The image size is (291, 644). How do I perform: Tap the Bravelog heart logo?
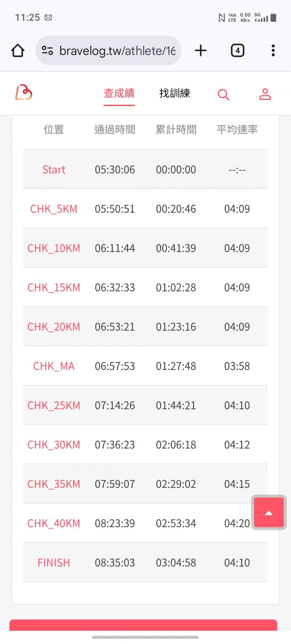[x=24, y=92]
